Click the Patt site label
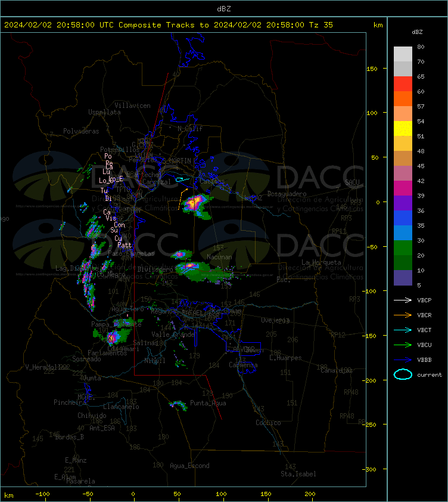 (x=125, y=245)
